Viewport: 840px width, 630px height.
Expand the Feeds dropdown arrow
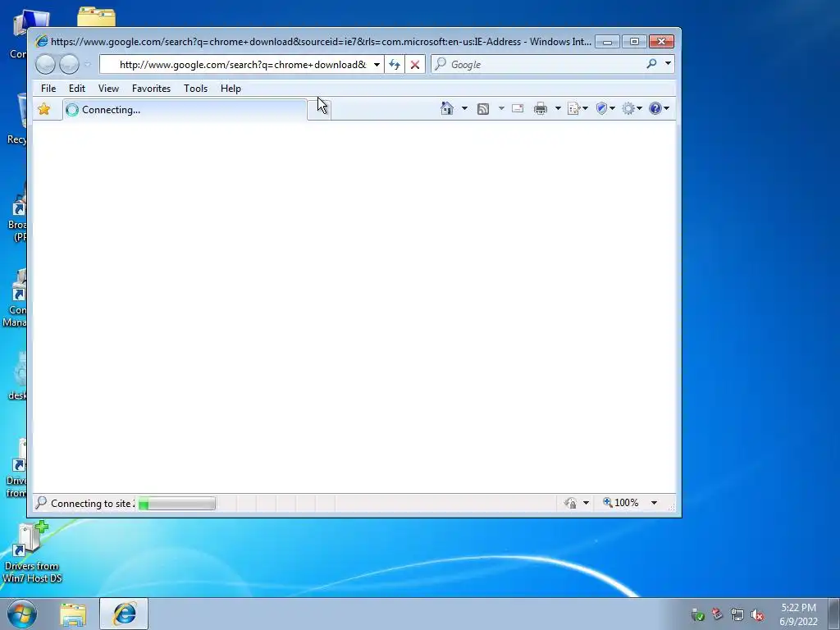[501, 109]
